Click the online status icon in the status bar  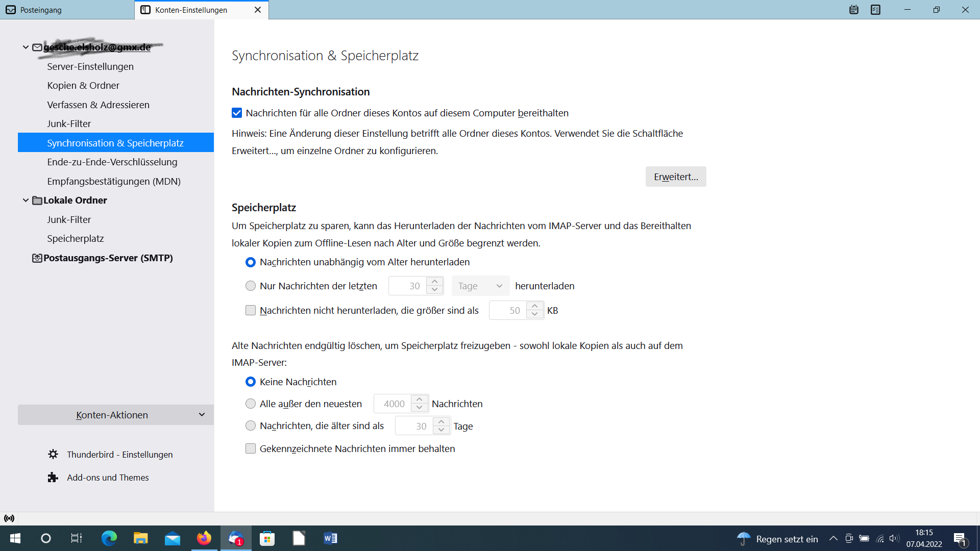(9, 518)
